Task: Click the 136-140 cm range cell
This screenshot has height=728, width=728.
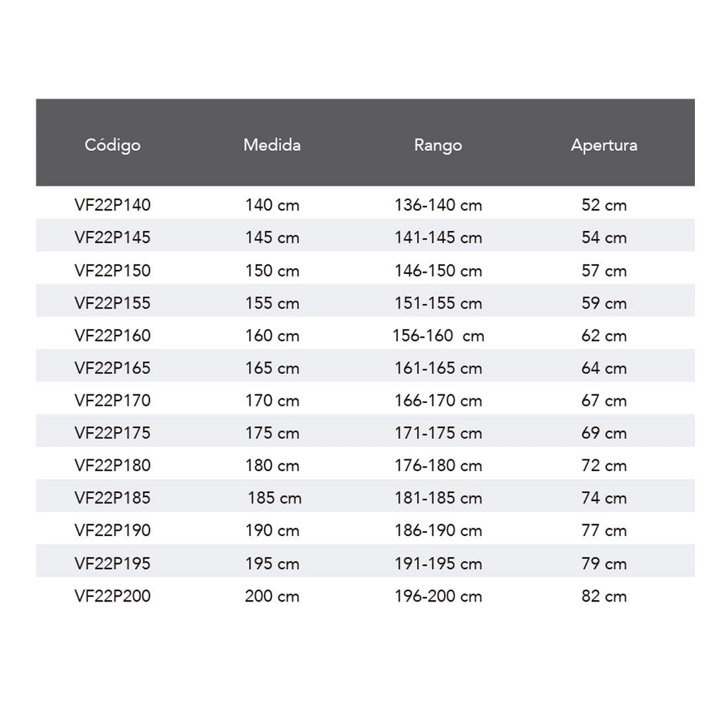Action: (438, 205)
